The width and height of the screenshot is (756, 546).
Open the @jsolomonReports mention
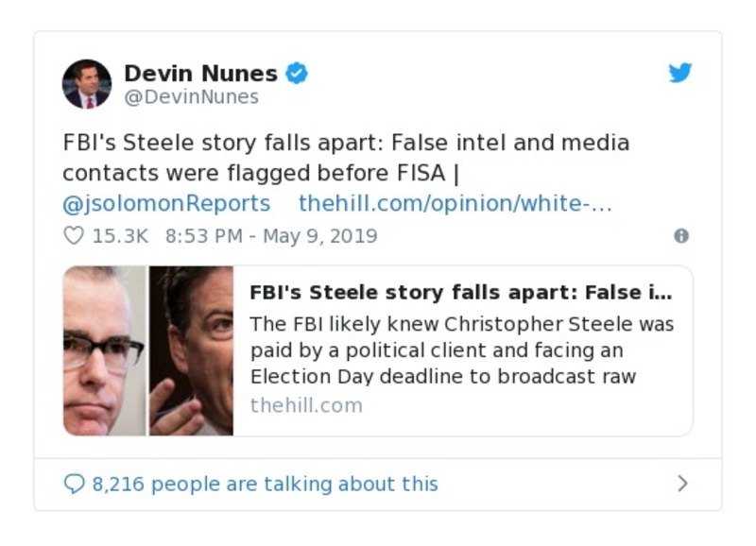[166, 203]
